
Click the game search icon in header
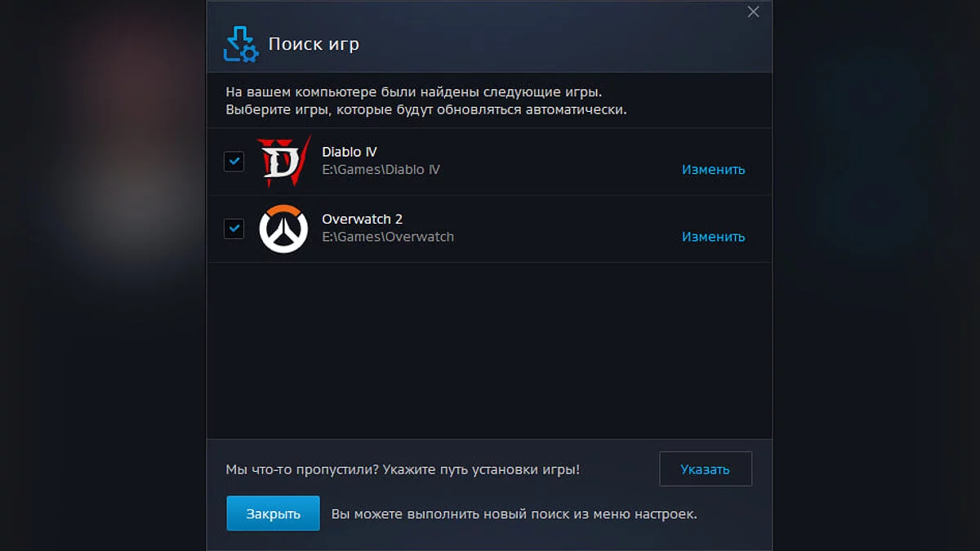click(241, 45)
